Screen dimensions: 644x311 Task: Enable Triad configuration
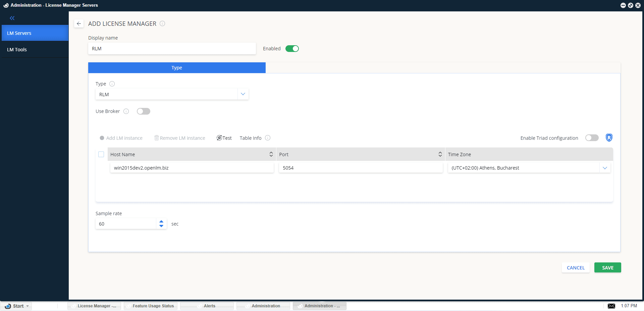pyautogui.click(x=592, y=138)
